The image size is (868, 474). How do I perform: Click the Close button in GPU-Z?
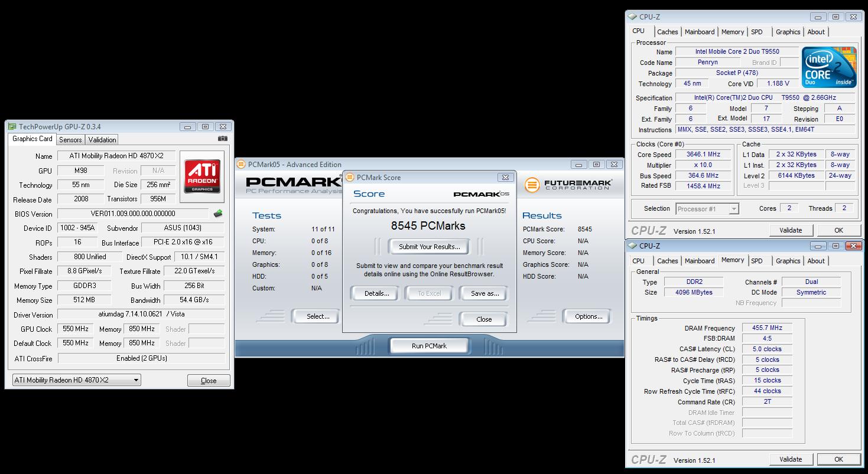click(x=209, y=381)
